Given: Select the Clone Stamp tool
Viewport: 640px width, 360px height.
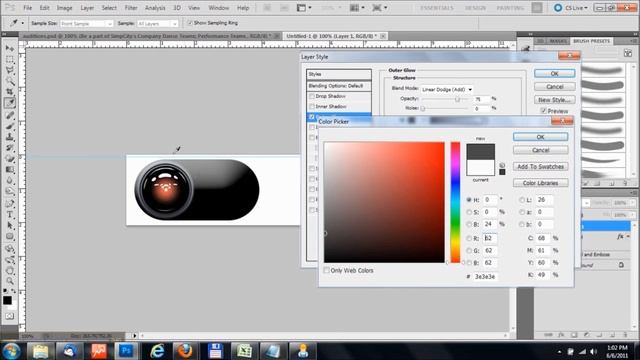Looking at the screenshot, I should pos(9,137).
